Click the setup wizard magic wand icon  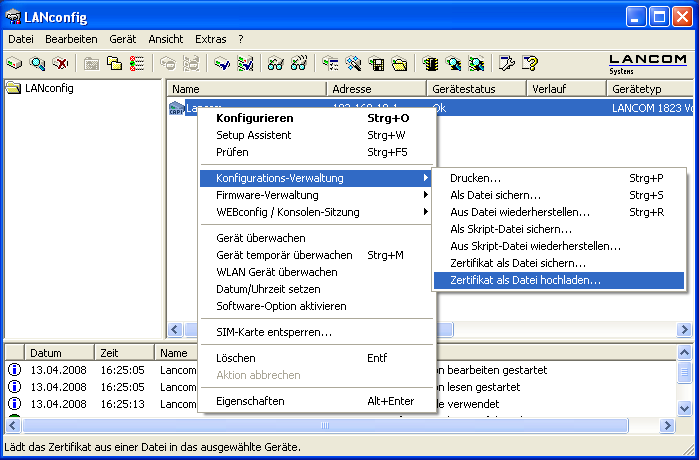(354, 63)
